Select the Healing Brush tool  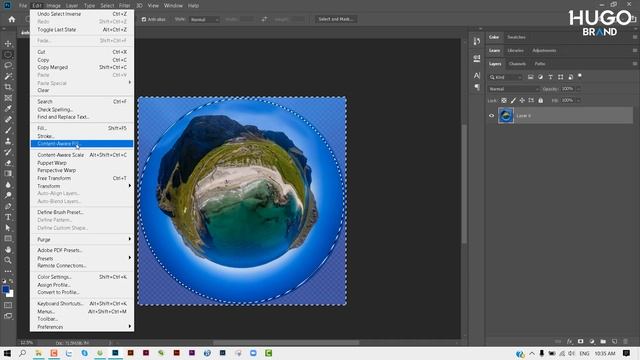click(8, 120)
